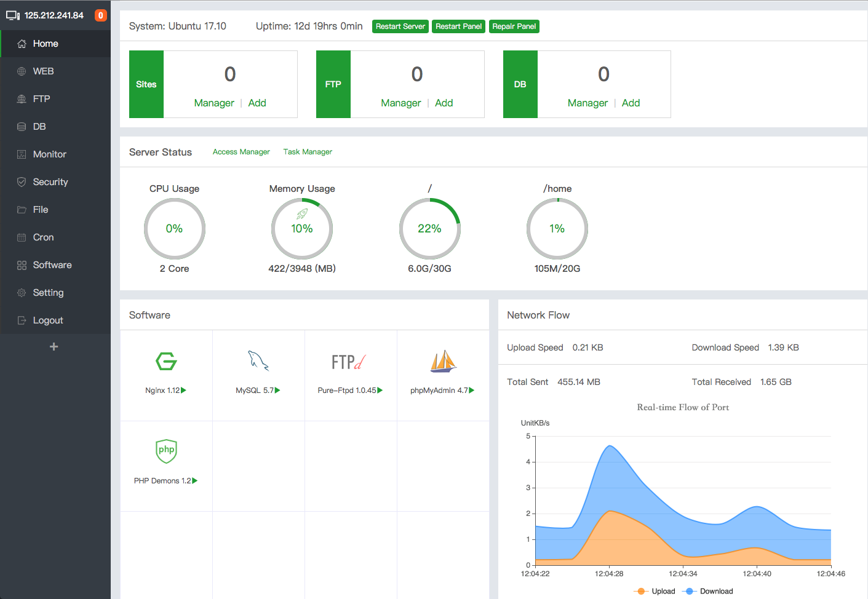Click the Memory Usage 10% gauge
The height and width of the screenshot is (599, 868).
tap(302, 229)
